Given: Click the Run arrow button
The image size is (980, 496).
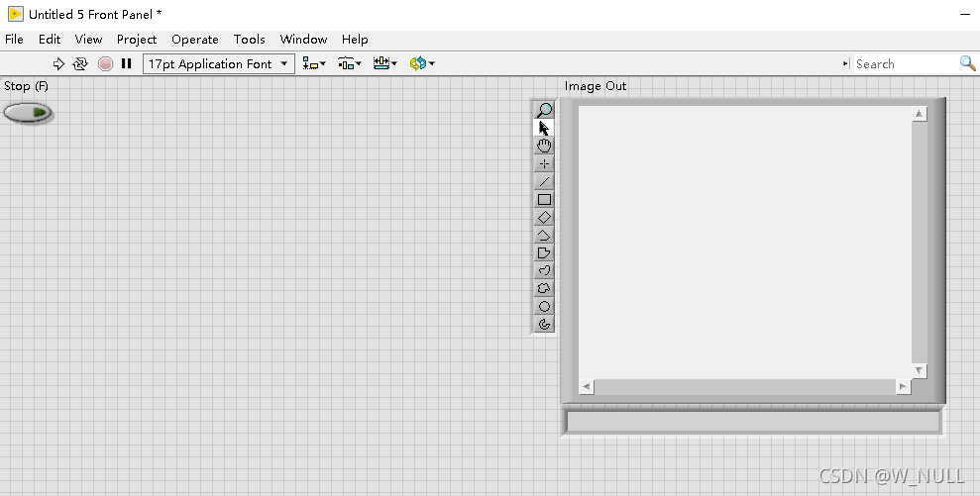Looking at the screenshot, I should point(58,63).
